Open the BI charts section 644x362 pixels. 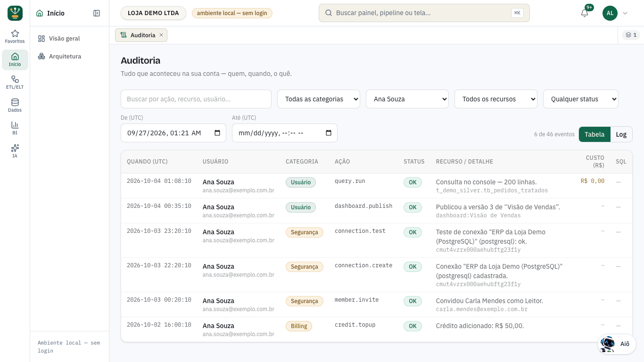point(15,128)
